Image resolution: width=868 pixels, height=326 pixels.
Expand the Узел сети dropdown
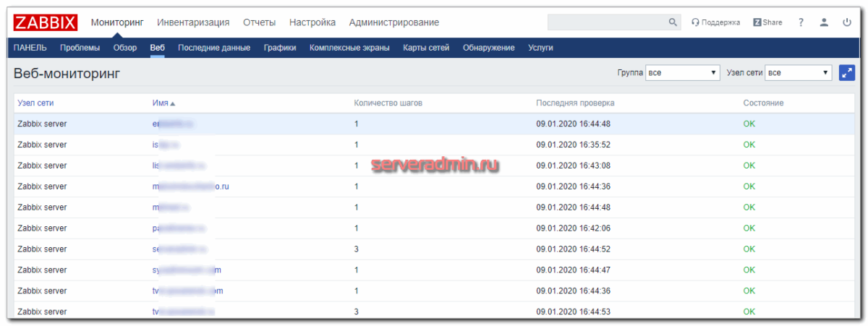pos(799,73)
